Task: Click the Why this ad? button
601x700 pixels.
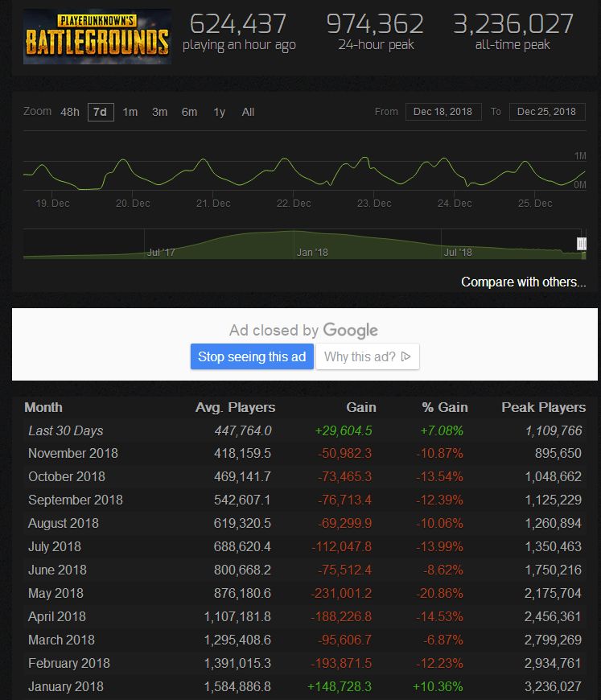Action: tap(368, 356)
